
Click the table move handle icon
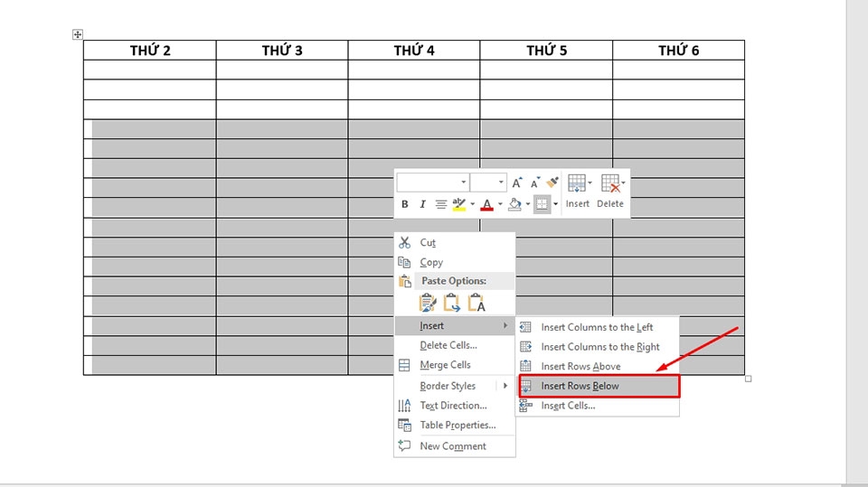point(78,34)
